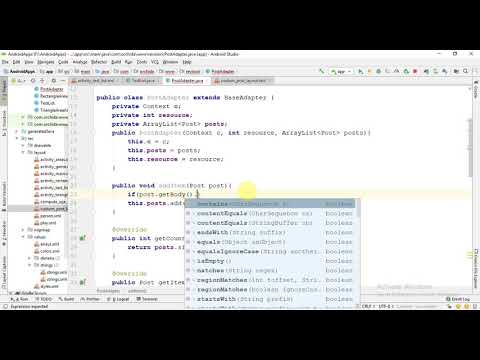Open the Navigate menu

click(x=45, y=62)
